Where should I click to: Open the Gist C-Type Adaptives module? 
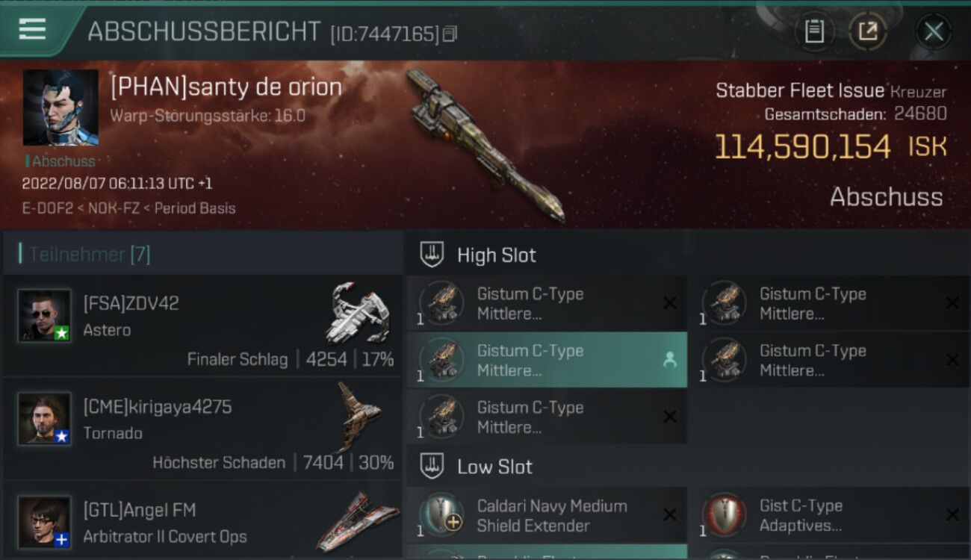[x=828, y=515]
